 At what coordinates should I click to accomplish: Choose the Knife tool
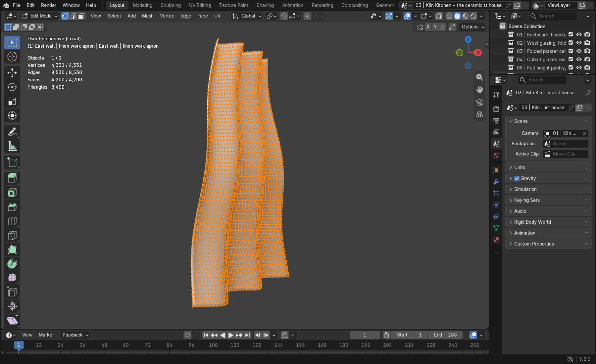[x=12, y=235]
